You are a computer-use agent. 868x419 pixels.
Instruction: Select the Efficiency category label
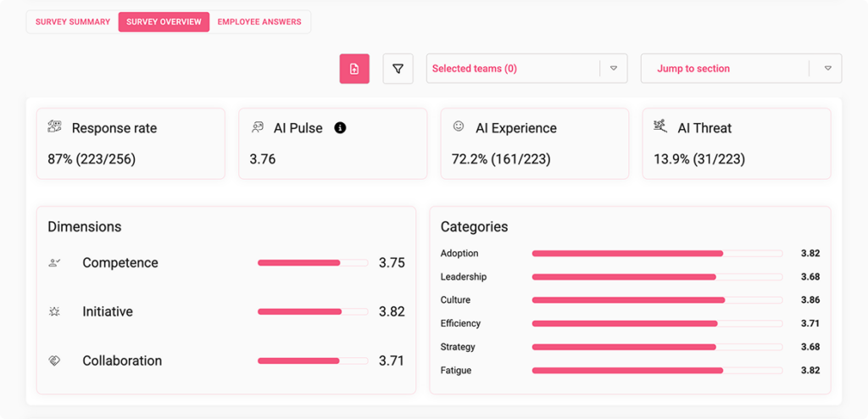pos(460,323)
